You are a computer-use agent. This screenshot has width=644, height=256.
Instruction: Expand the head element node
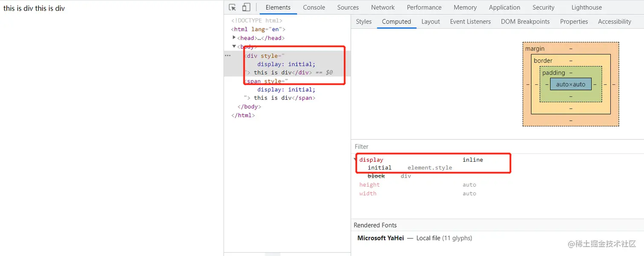click(x=234, y=37)
